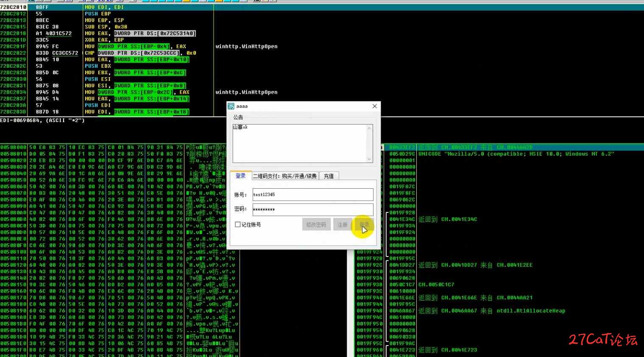Close the aaaa login dialog
The height and width of the screenshot is (357, 644).
374,106
